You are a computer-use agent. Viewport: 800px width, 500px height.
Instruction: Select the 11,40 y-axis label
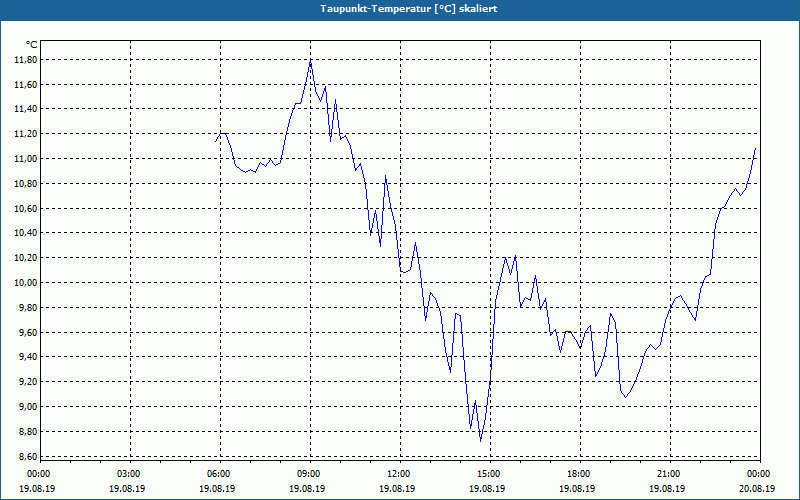[26, 109]
